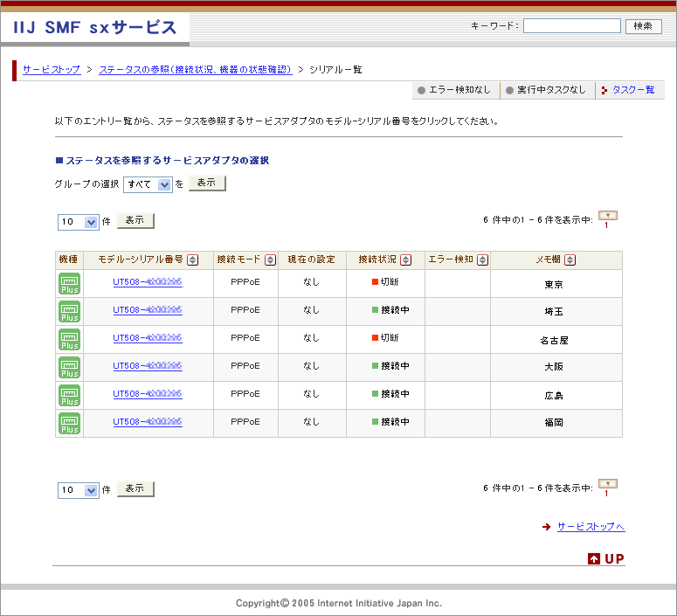Screen dimensions: 677x616
Task: Sort by connection mode column icon
Action: (x=270, y=260)
